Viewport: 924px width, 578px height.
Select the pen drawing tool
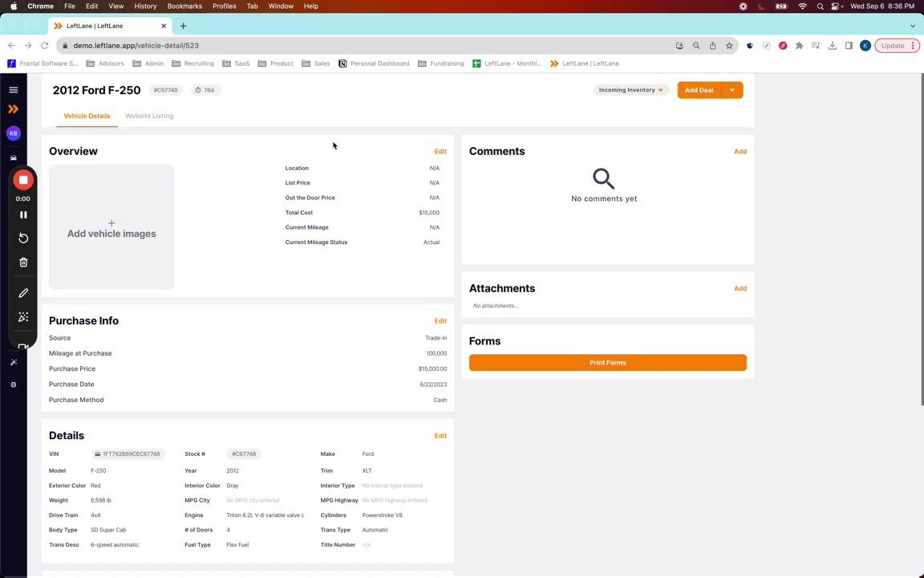(x=23, y=293)
